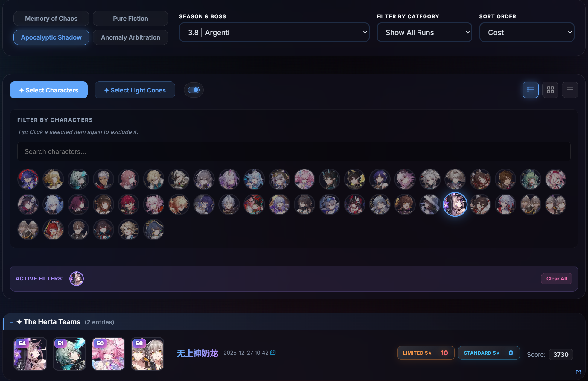This screenshot has height=381, width=588.
Task: Focus the Search characters input field
Action: (294, 151)
